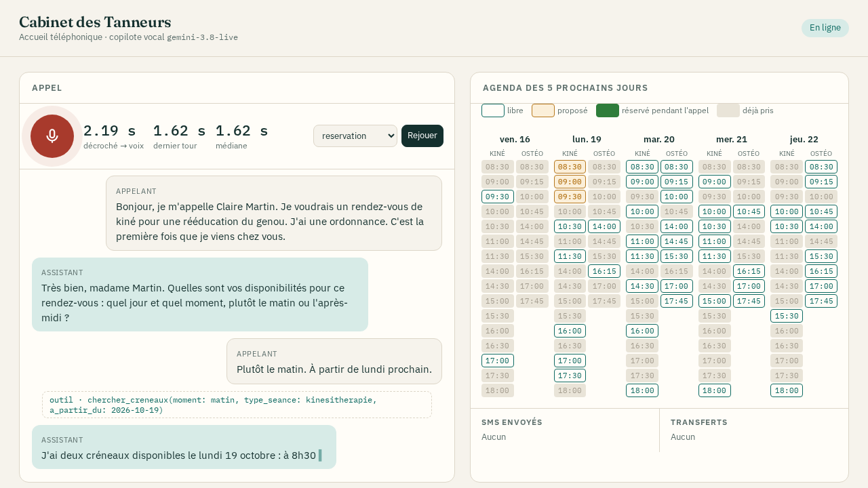Click the chercher_creneaux tool call line
868x488 pixels.
pos(237,405)
